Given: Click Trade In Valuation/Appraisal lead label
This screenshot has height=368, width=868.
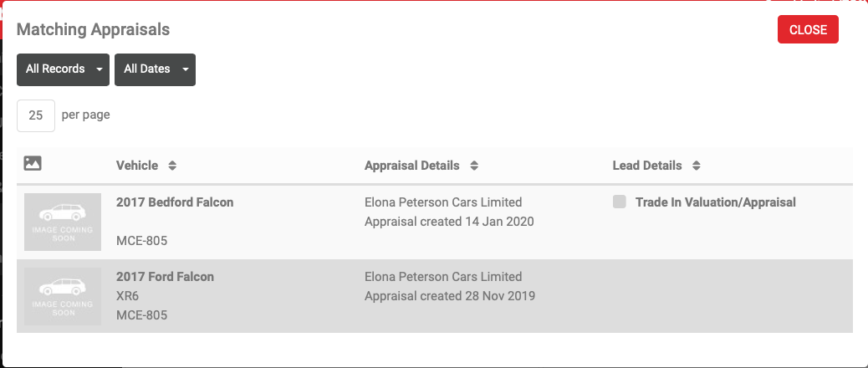Looking at the screenshot, I should click(x=716, y=202).
